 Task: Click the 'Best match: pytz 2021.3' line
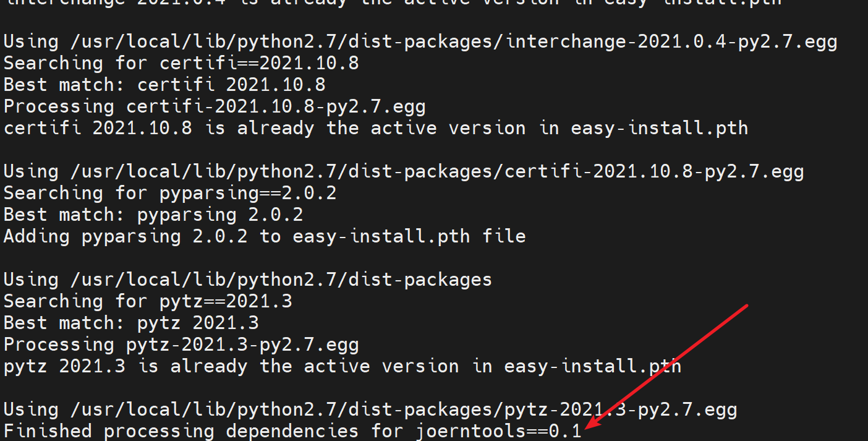pyautogui.click(x=131, y=323)
